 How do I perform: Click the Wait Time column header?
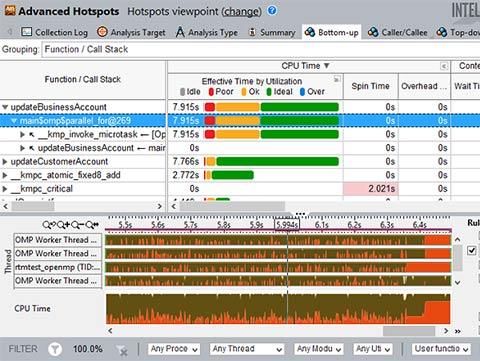(x=467, y=86)
